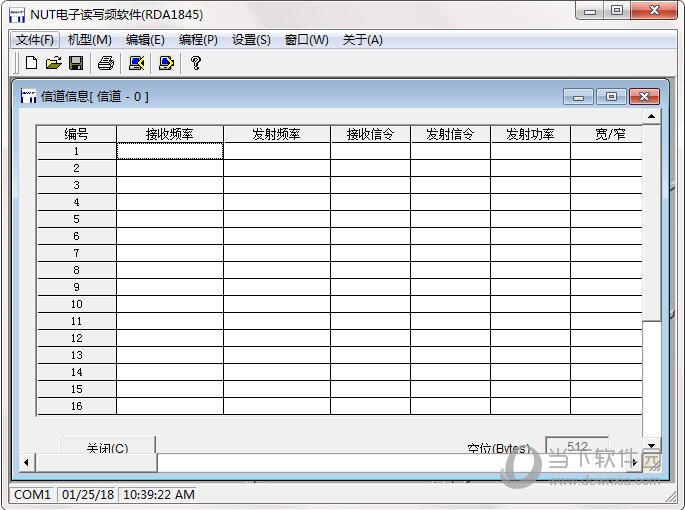Select row header number 10
685x510 pixels.
pos(76,304)
